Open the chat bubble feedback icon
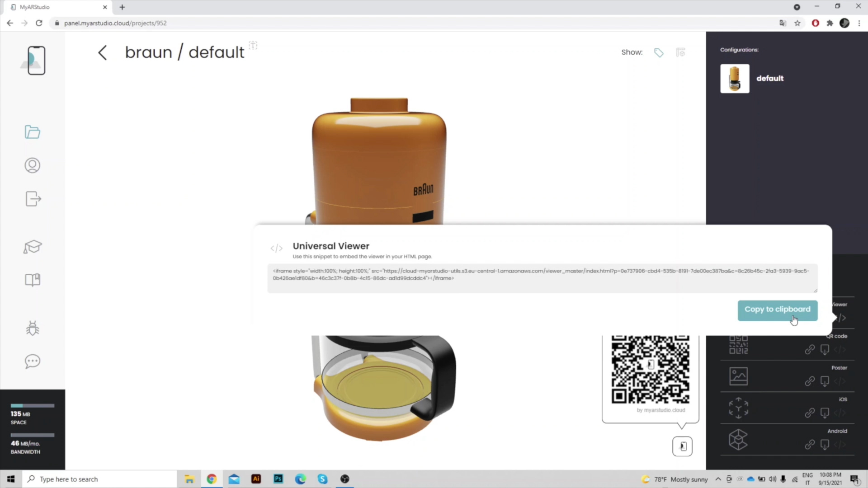Screen dimensions: 868x488 (x=33, y=361)
